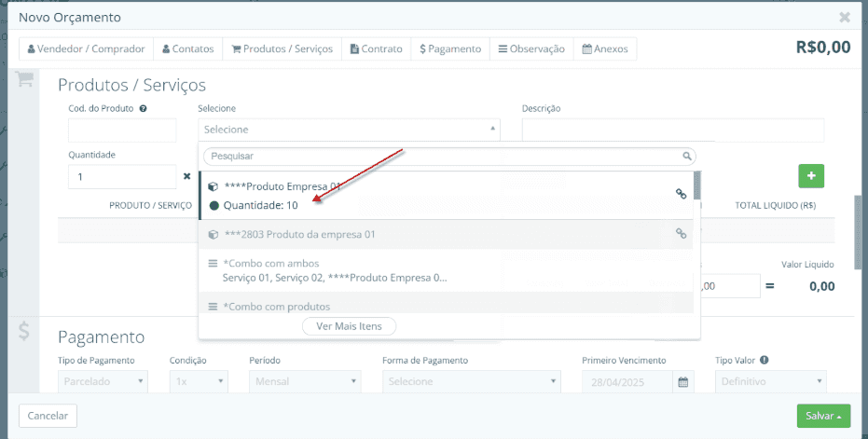Screen dimensions: 868x439
Task: Click the PRODUTO / SERVIÇO column header
Action: coord(151,205)
